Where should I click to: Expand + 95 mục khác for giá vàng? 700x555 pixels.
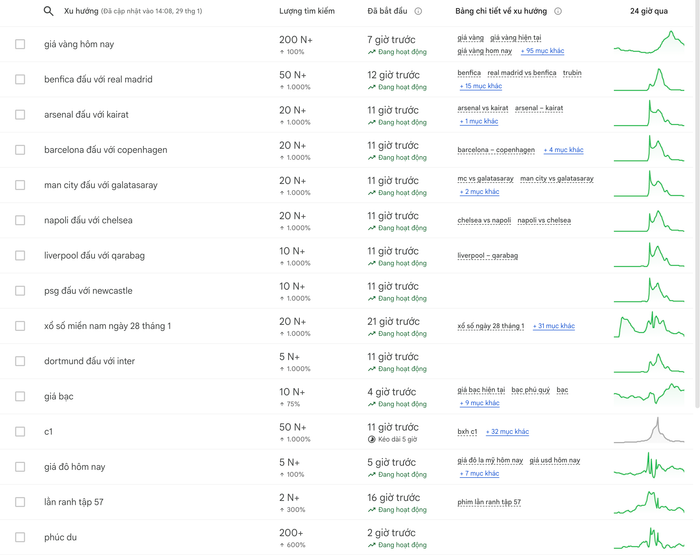(x=542, y=51)
